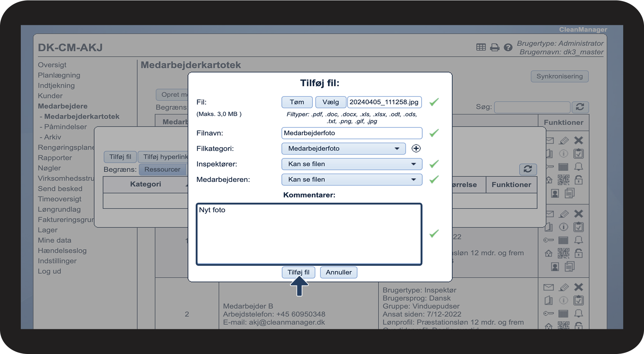Select the Ressourcer filter tab
Image resolution: width=644 pixels, height=354 pixels.
click(163, 169)
